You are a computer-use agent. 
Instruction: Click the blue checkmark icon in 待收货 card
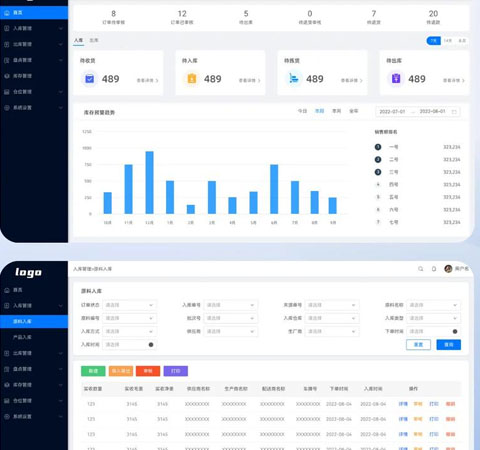[89, 79]
